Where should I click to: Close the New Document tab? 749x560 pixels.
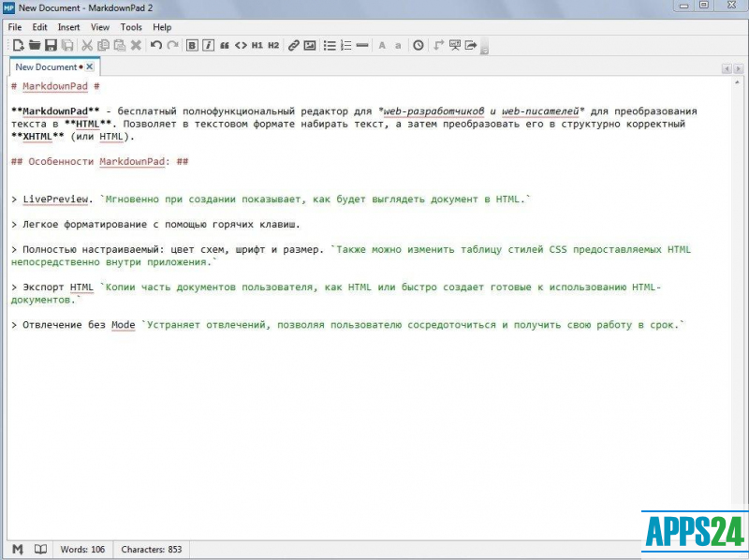click(x=89, y=66)
